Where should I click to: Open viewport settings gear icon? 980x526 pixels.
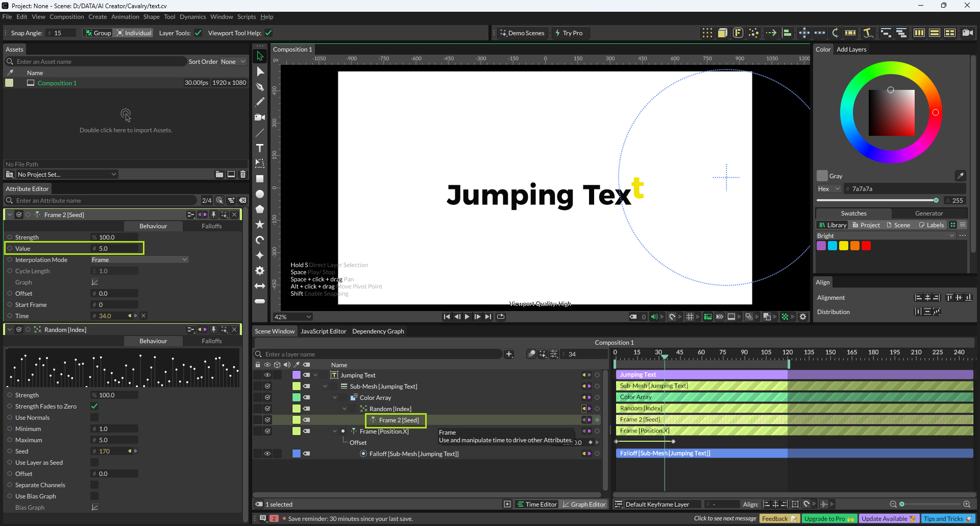click(x=803, y=317)
